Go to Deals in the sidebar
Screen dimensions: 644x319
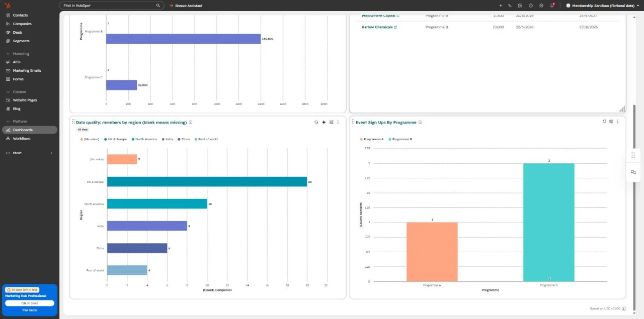tap(17, 32)
